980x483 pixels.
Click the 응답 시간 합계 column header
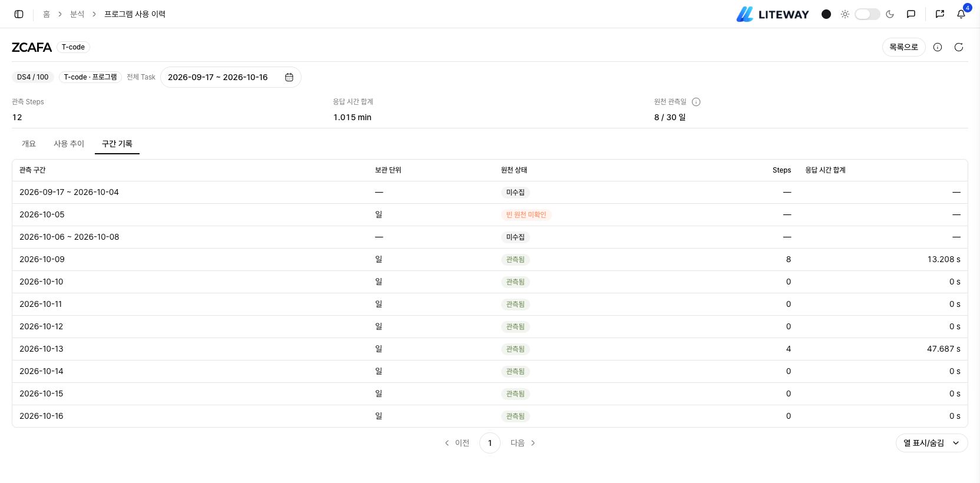(826, 170)
